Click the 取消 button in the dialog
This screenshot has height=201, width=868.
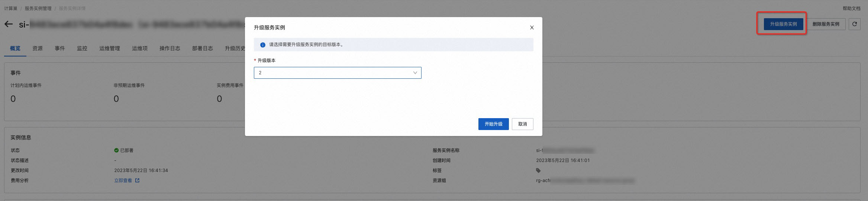click(522, 124)
